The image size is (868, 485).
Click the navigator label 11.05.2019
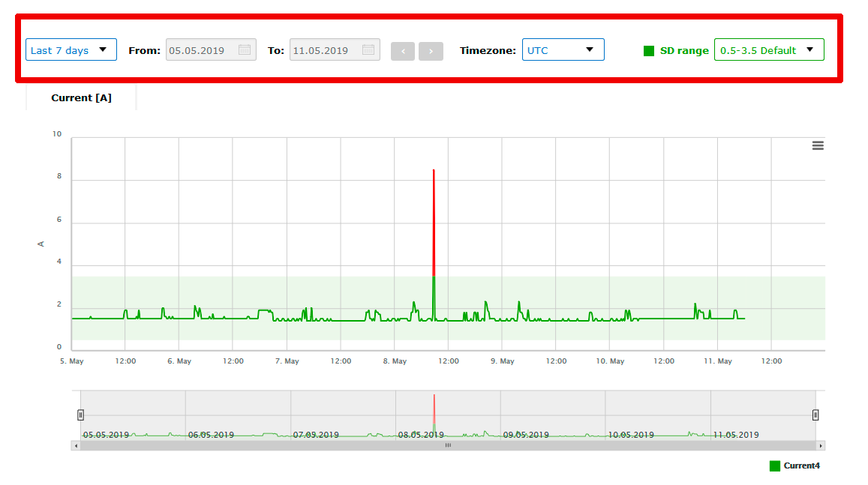tap(736, 435)
